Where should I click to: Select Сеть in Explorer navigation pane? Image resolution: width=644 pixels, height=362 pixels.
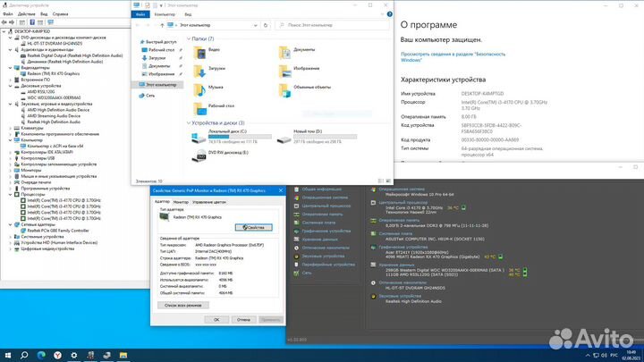[x=147, y=96]
